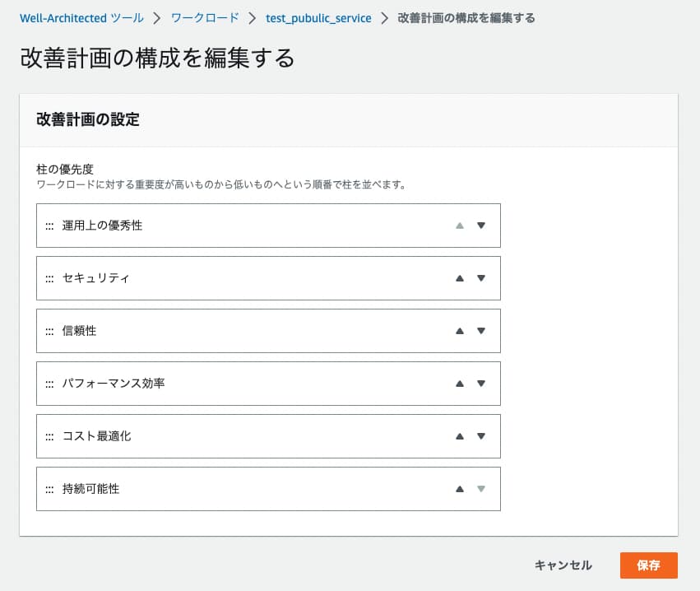This screenshot has width=700, height=591.
Task: Move セキュリティ up in priority
Action: (x=459, y=278)
